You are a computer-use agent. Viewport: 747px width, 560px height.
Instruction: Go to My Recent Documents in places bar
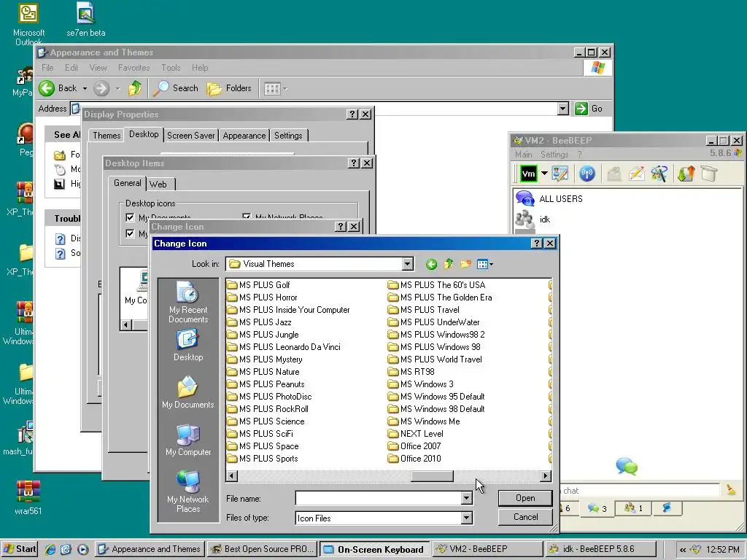pyautogui.click(x=188, y=302)
